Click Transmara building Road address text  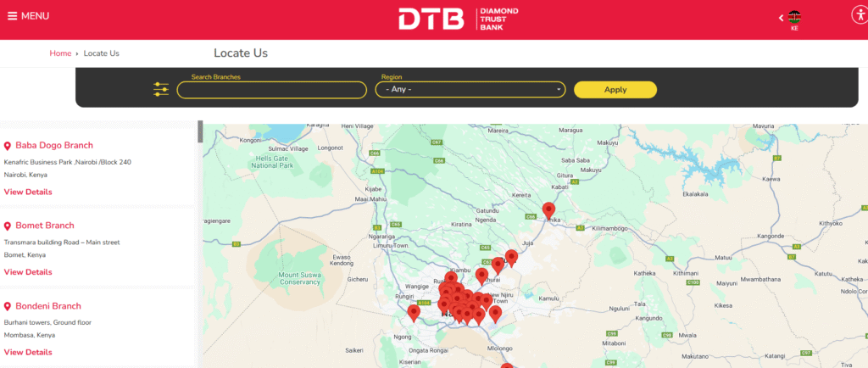pyautogui.click(x=62, y=243)
